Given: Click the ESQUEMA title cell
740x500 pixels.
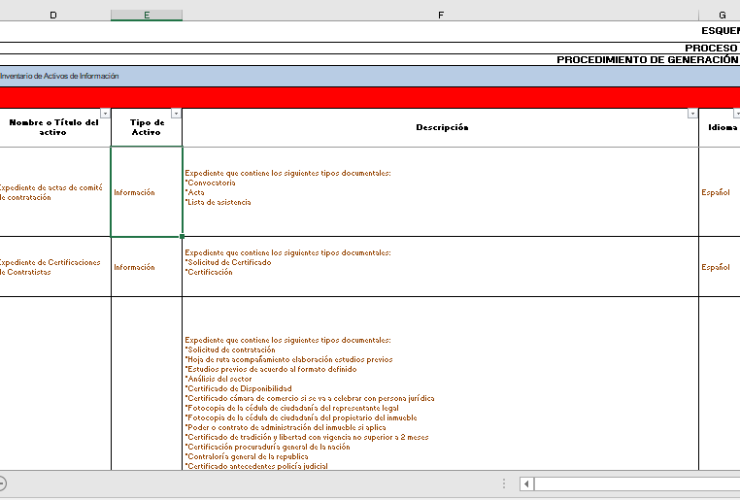Looking at the screenshot, I should click(x=370, y=32).
